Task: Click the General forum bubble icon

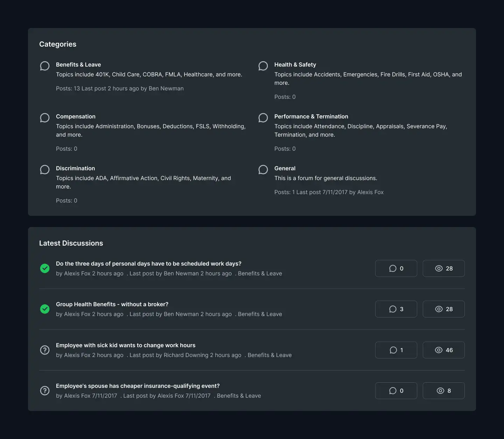Action: (x=263, y=170)
